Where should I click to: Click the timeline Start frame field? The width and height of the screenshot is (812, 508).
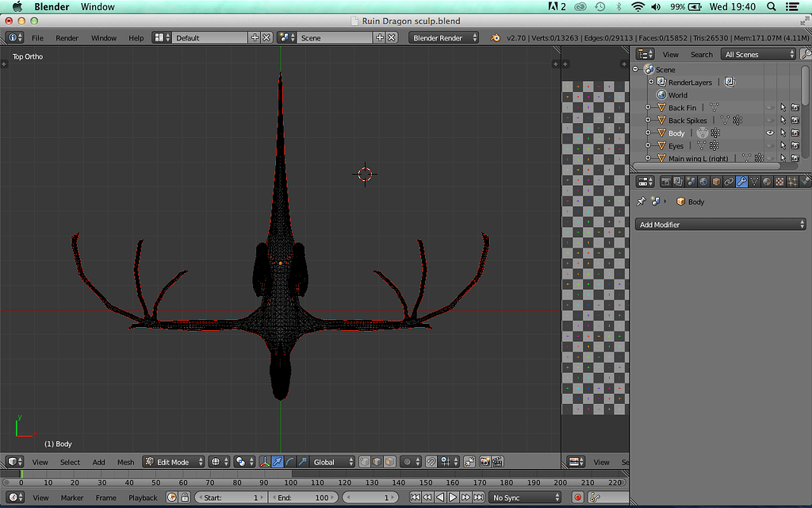231,498
